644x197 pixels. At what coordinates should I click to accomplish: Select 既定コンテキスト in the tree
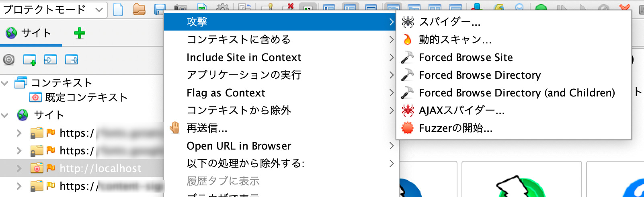tap(78, 97)
